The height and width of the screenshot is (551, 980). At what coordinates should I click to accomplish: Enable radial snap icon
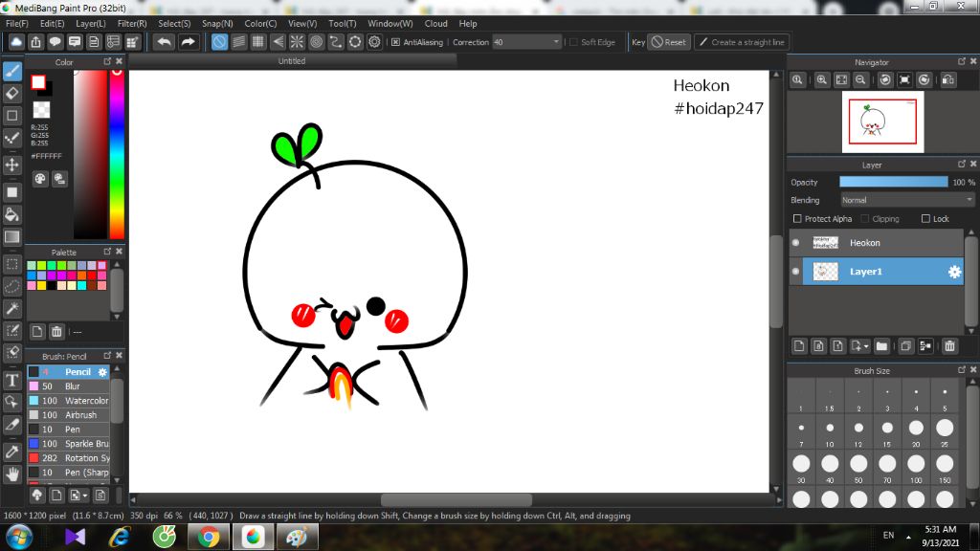(x=297, y=42)
